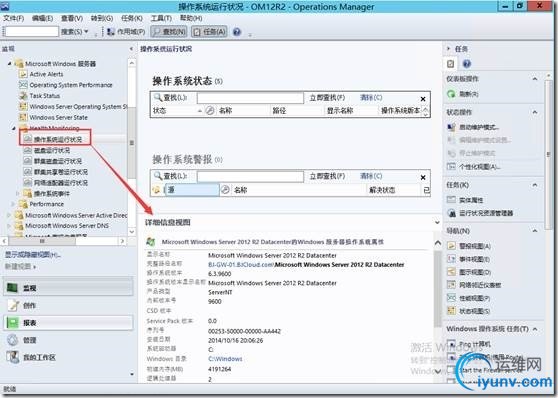
Task: Click 立即查找(F) in 操作系统状态 section
Action: [x=327, y=98]
